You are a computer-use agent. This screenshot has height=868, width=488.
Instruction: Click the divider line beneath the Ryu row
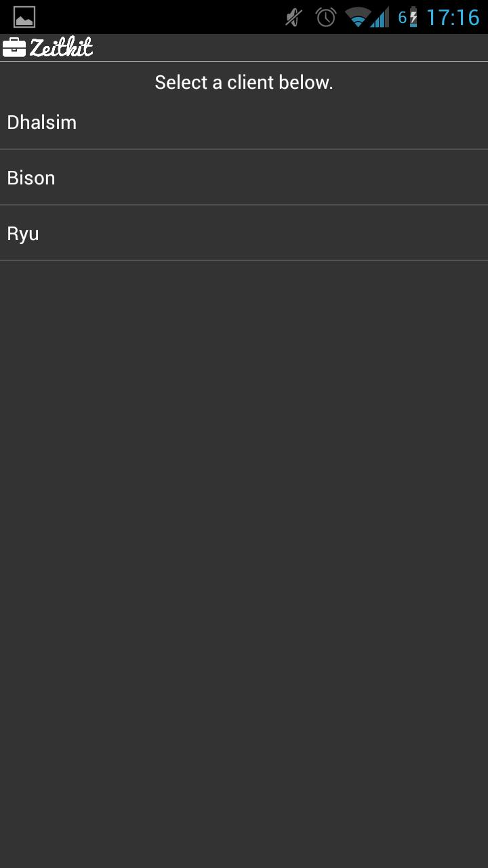click(244, 260)
